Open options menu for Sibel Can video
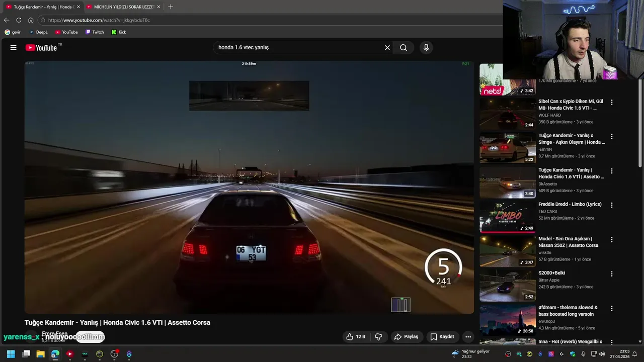Screen dimensions: 644x362 (612, 102)
